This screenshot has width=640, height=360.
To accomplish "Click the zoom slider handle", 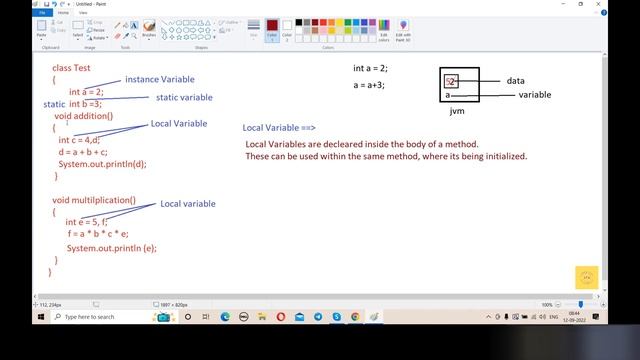I will [x=580, y=304].
